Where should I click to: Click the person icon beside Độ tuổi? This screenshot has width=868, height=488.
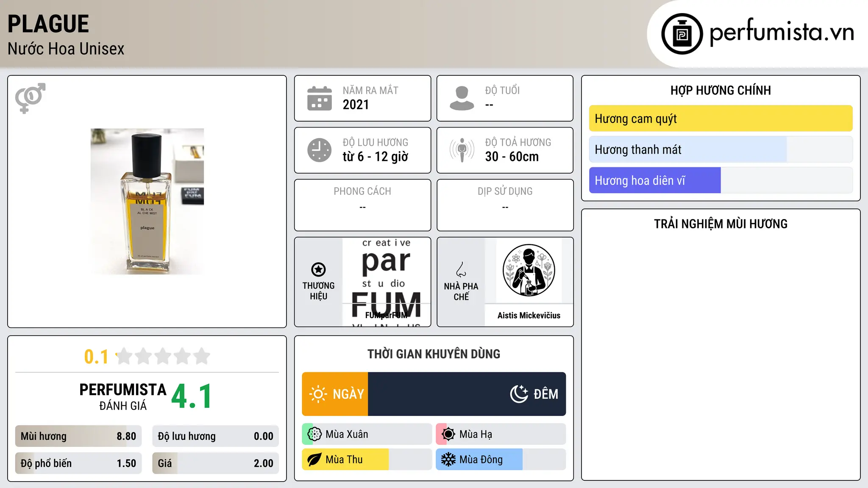coord(462,98)
